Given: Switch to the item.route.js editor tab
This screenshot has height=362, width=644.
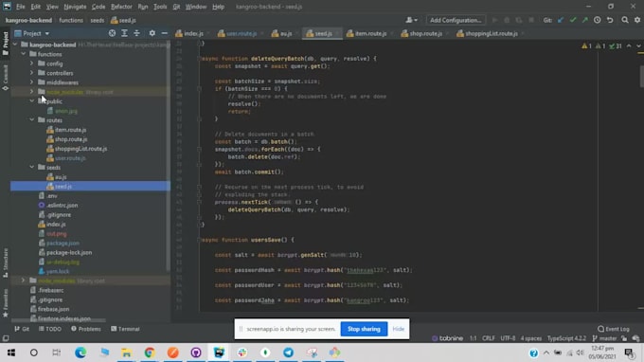Looking at the screenshot, I should click(x=370, y=34).
